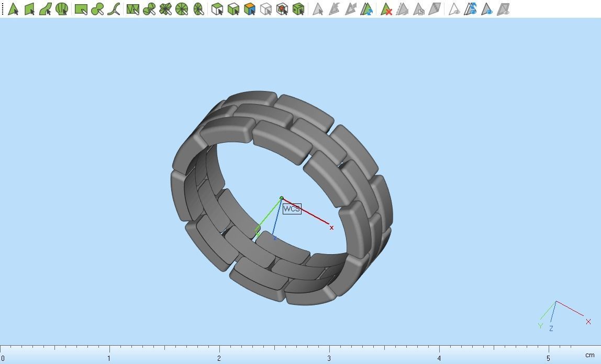Toggle grey triangle with blue eye icon
Viewport: 601px width, 364px height.
pyautogui.click(x=487, y=9)
